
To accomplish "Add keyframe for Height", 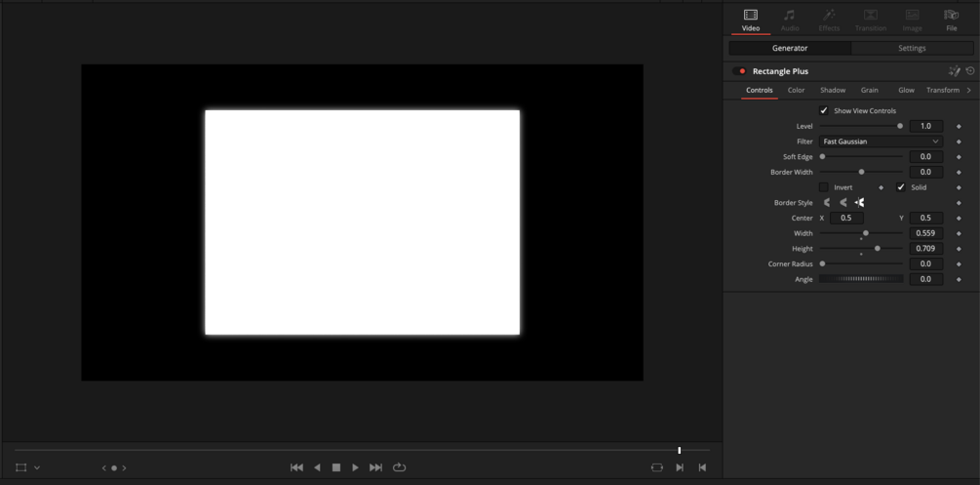I will (959, 249).
